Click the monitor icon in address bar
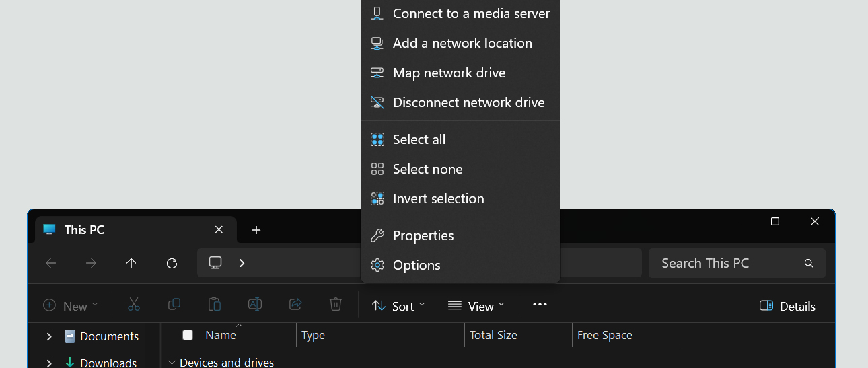The image size is (868, 368). [x=215, y=263]
